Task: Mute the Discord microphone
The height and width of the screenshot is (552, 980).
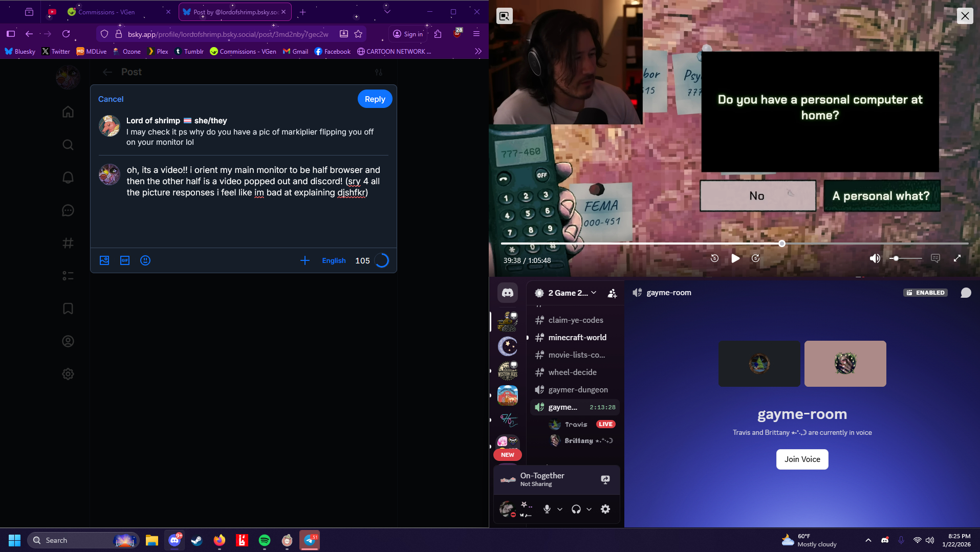Action: pyautogui.click(x=547, y=509)
